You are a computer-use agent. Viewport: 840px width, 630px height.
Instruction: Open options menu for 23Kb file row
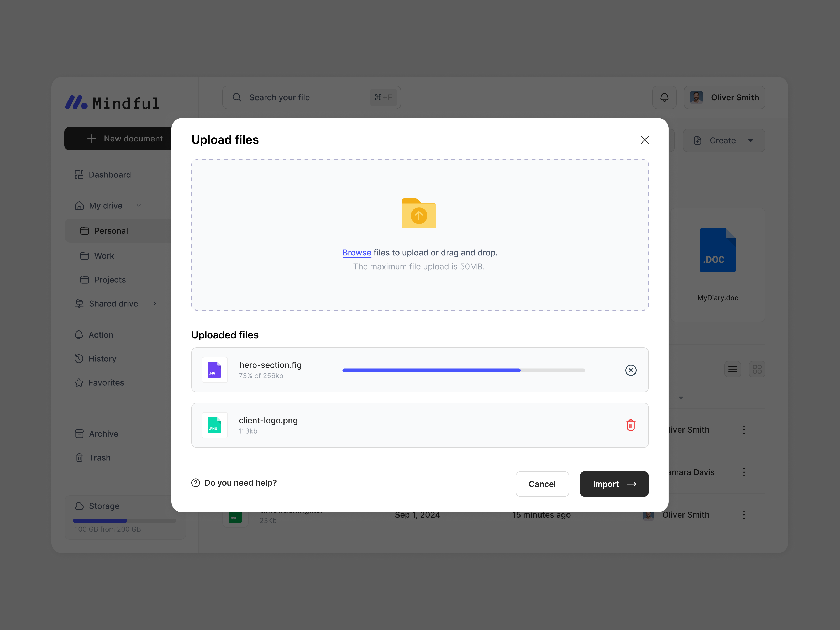point(744,514)
